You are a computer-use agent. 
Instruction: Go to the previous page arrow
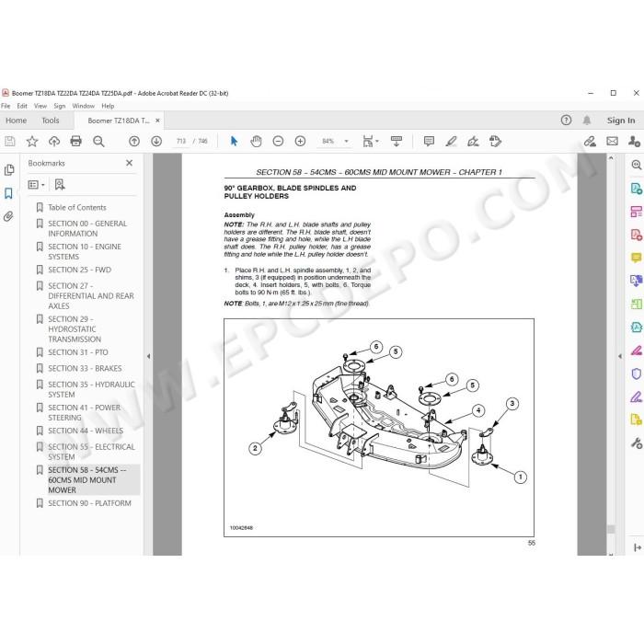[x=134, y=142]
